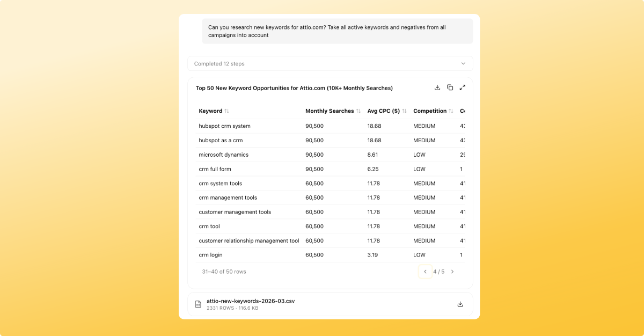
Task: Download the keyword opportunities table
Action: point(437,87)
